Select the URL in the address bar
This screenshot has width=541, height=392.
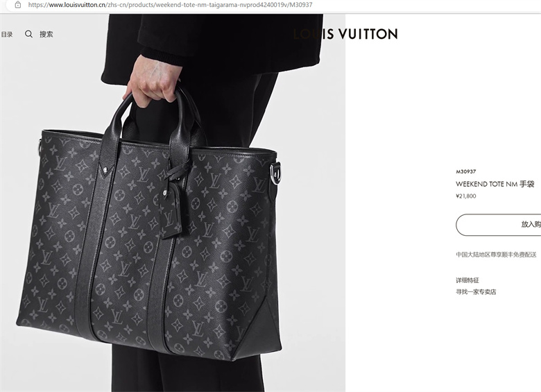(x=170, y=5)
